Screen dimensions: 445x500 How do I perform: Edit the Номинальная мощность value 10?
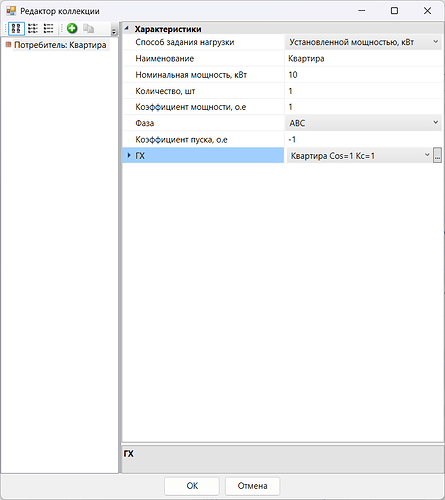[364, 75]
